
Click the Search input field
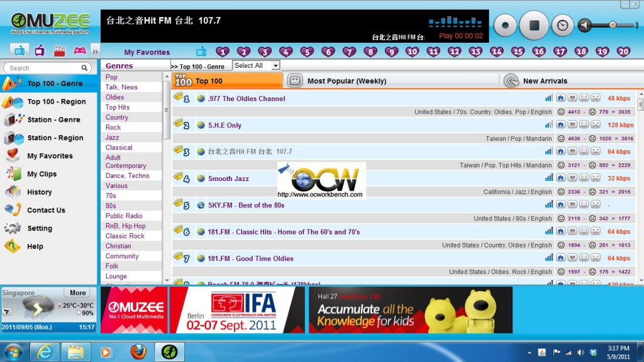click(x=43, y=68)
